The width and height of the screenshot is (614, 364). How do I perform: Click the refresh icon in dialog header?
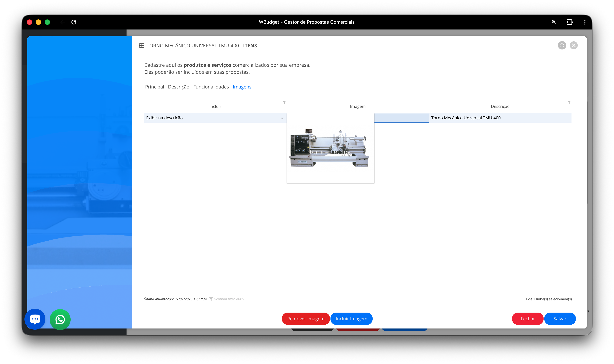point(562,45)
